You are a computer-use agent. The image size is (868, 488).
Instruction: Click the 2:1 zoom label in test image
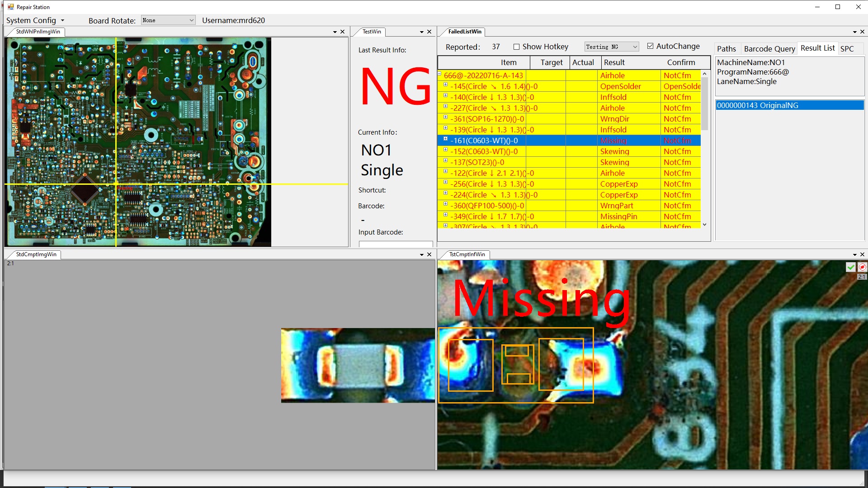point(862,277)
